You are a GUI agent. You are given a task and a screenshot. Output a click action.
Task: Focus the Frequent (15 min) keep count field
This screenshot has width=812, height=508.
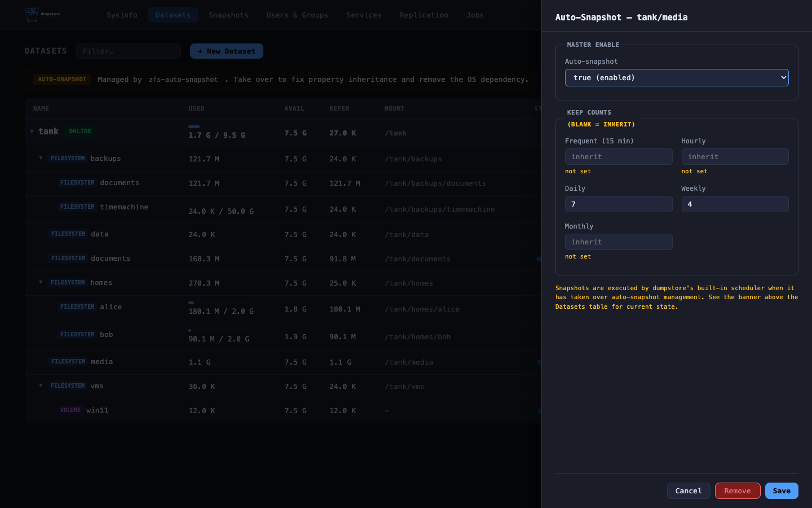619,157
